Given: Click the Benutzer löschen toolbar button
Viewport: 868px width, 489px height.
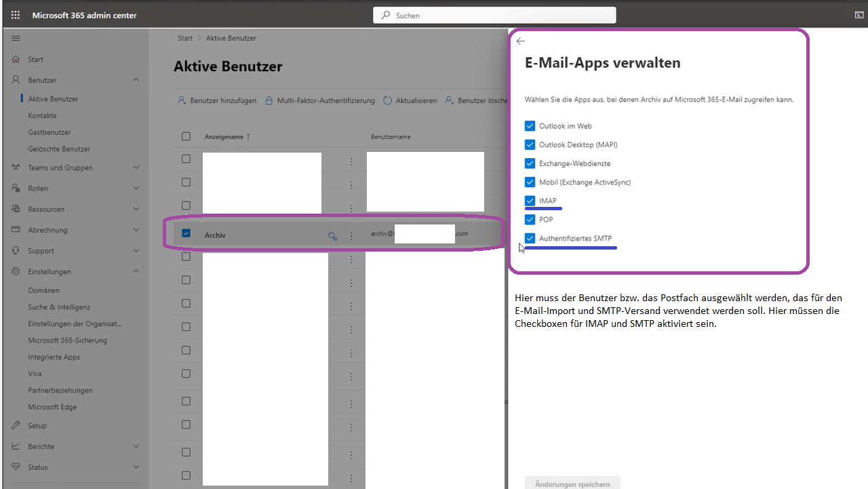Looking at the screenshot, I should coord(476,100).
